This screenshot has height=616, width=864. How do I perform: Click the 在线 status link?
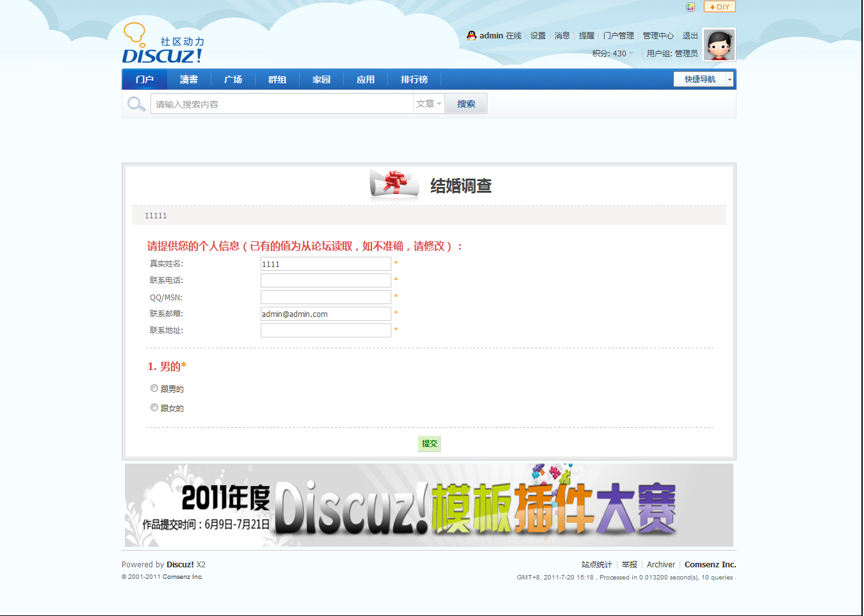(514, 36)
